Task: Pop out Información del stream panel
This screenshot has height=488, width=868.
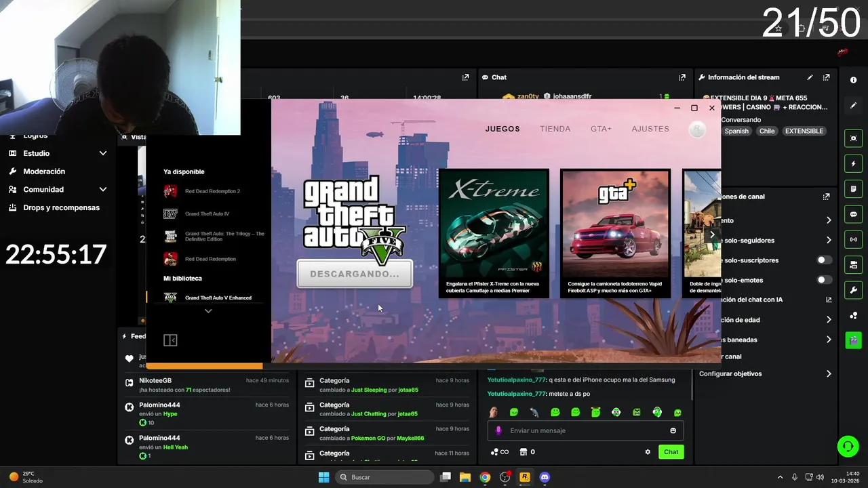Action: pos(826,77)
